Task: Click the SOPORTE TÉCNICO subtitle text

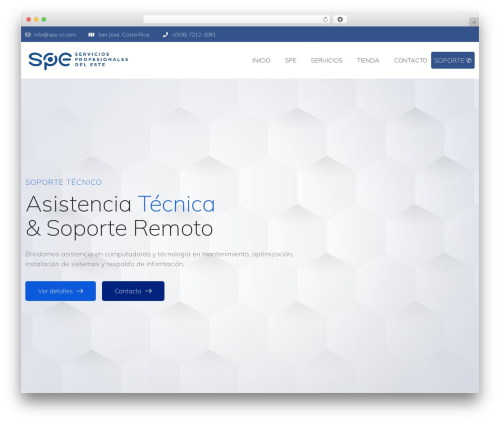Action: 63,182
